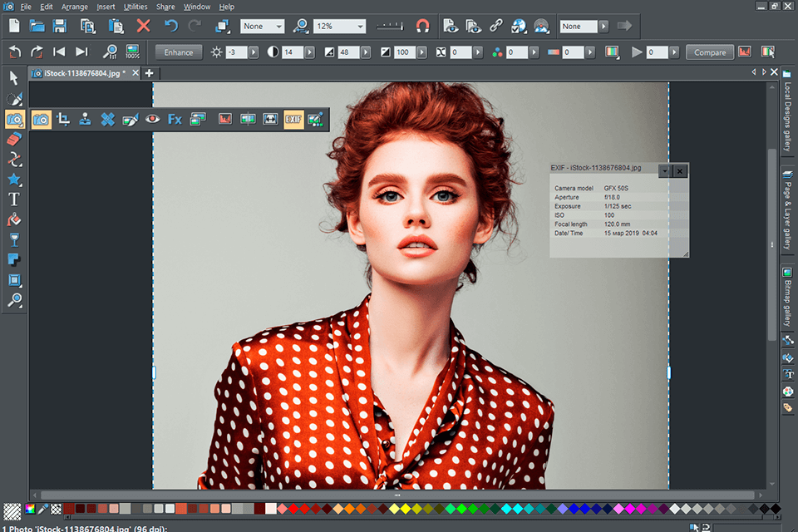This screenshot has width=798, height=532.
Task: Open the 12% zoom level dropdown
Action: click(x=360, y=26)
